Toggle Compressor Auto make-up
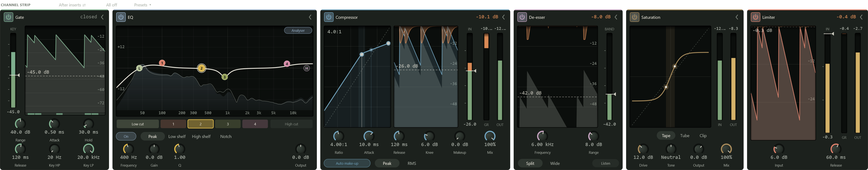The width and height of the screenshot is (868, 170). point(347,163)
